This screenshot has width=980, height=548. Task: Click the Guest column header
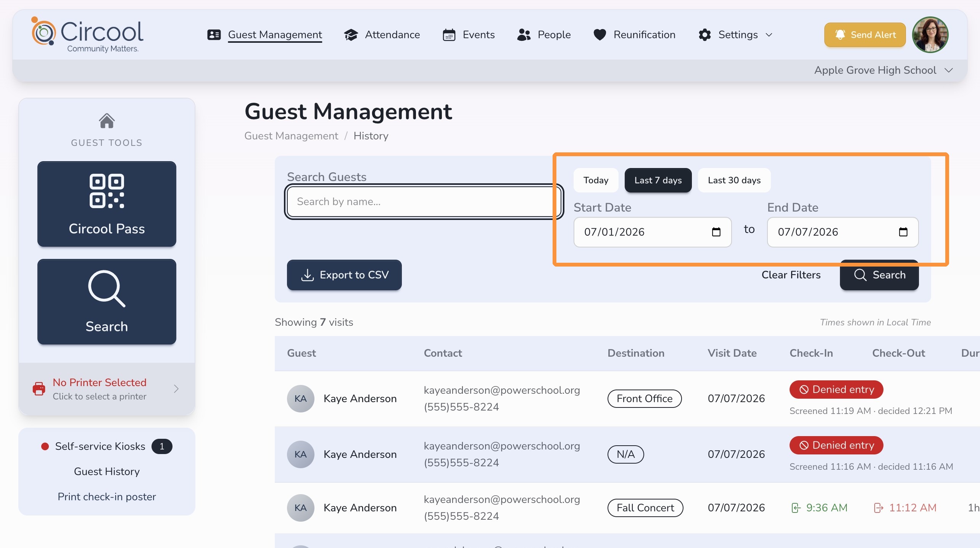pos(301,353)
